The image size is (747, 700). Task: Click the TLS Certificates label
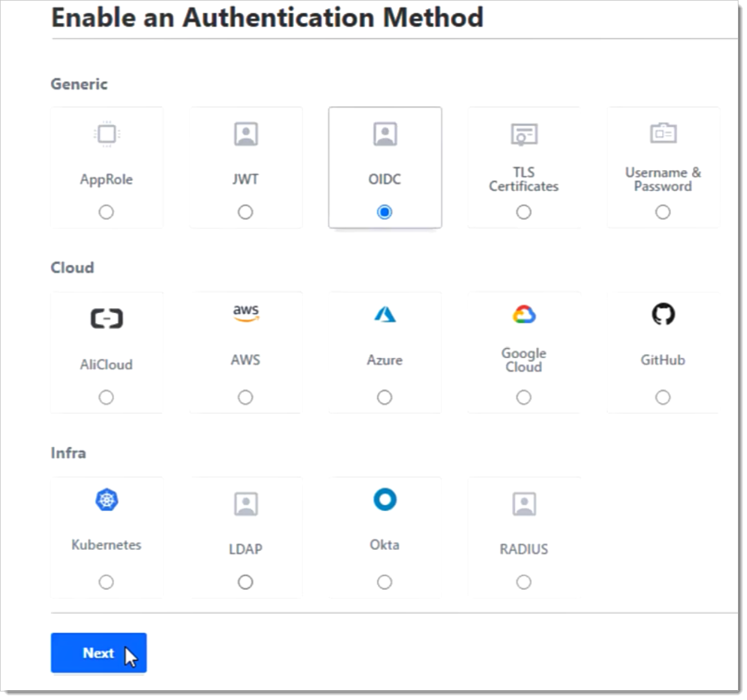click(524, 179)
